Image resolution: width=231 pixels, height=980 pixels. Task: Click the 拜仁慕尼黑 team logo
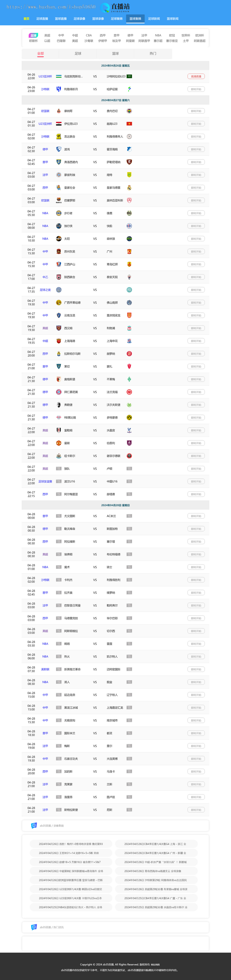coord(59,392)
